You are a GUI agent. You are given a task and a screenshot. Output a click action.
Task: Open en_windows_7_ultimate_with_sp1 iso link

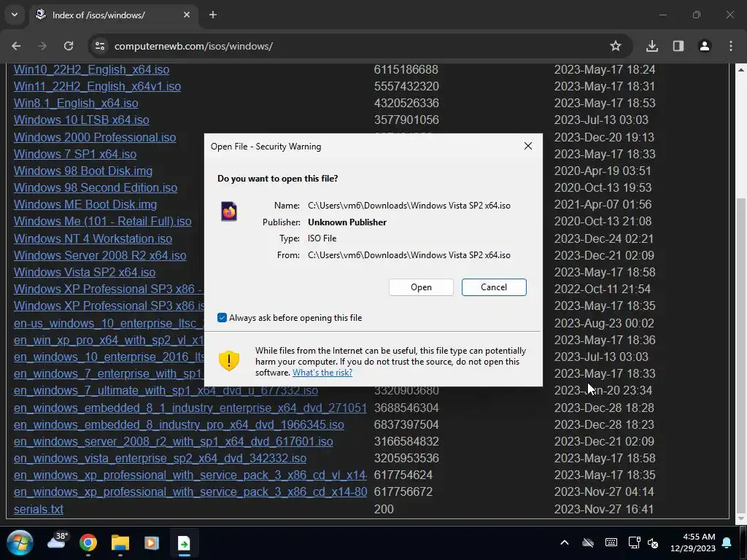[x=166, y=390]
